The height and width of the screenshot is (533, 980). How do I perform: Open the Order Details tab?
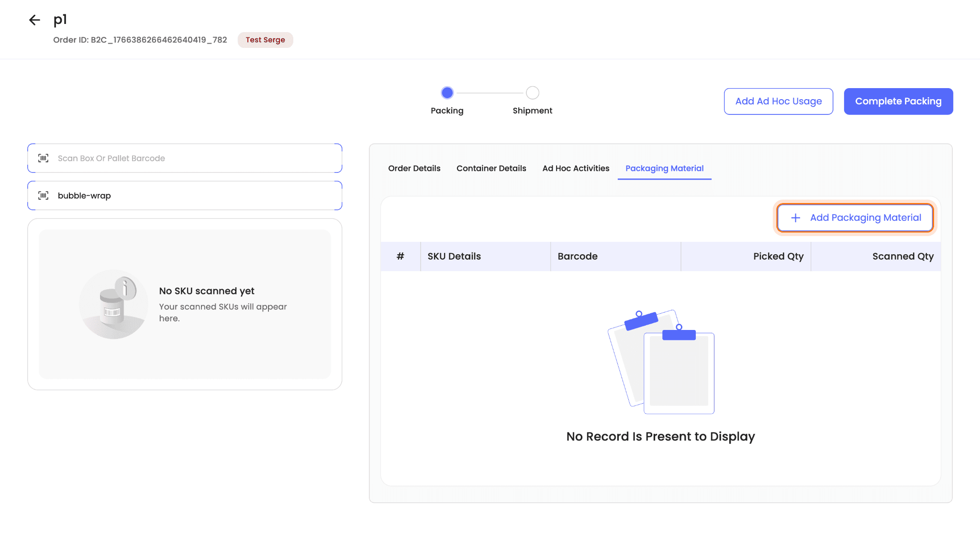(414, 168)
